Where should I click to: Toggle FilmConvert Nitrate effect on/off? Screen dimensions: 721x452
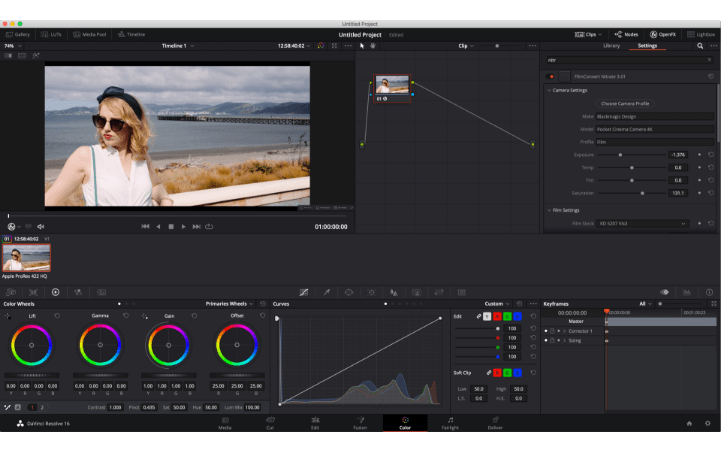point(550,76)
